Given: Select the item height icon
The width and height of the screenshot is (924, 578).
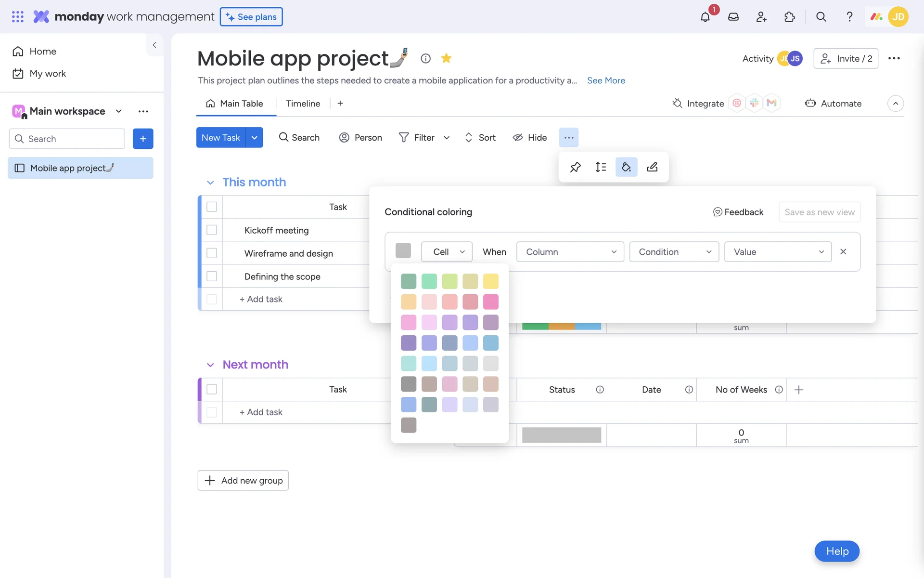Looking at the screenshot, I should (601, 167).
